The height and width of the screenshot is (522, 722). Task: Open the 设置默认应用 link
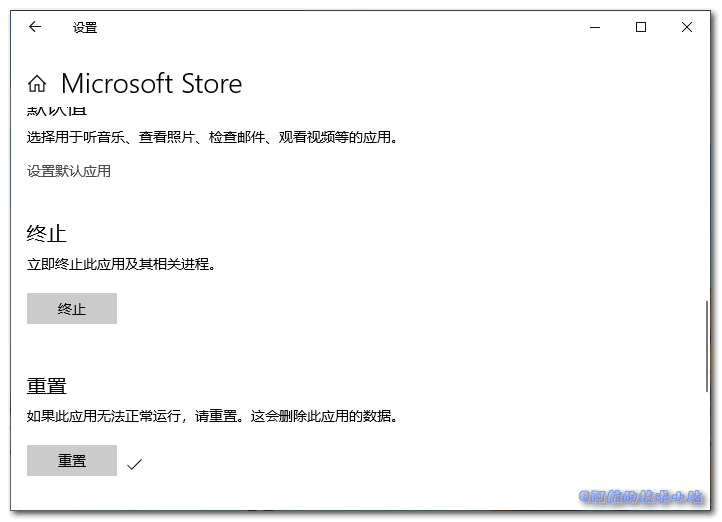[x=69, y=171]
